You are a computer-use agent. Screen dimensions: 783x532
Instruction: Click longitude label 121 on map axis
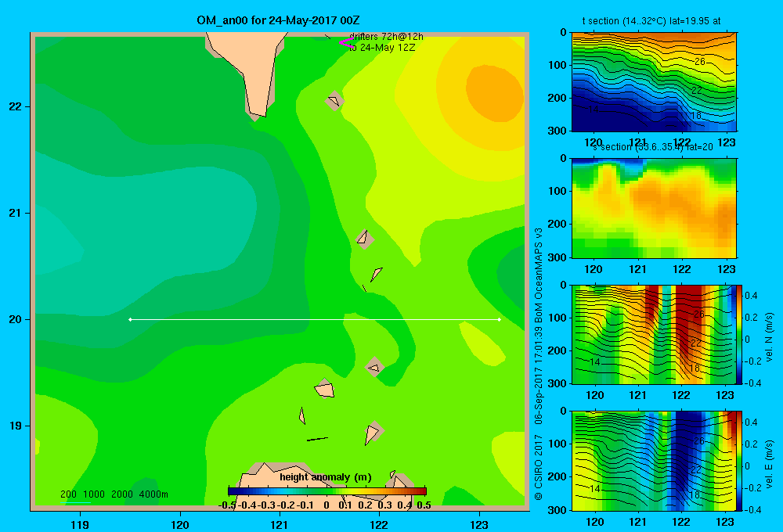pos(280,524)
